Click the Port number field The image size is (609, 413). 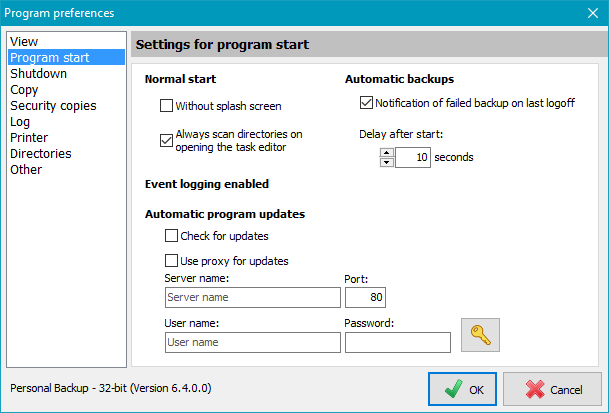click(x=365, y=298)
